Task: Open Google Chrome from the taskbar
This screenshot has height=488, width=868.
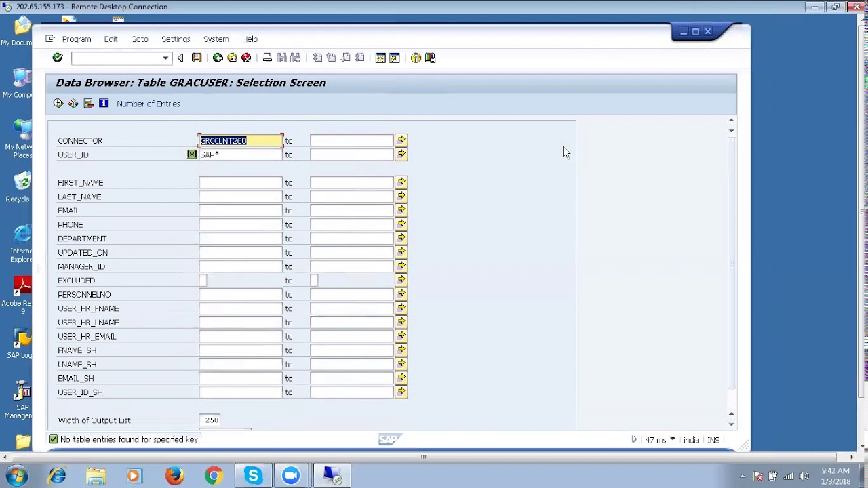Action: (x=214, y=476)
